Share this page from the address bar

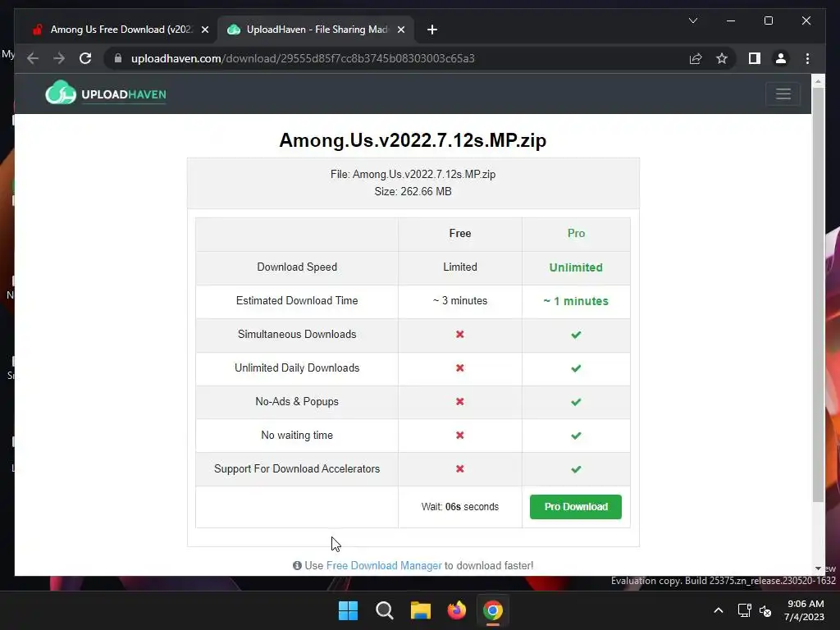[696, 58]
